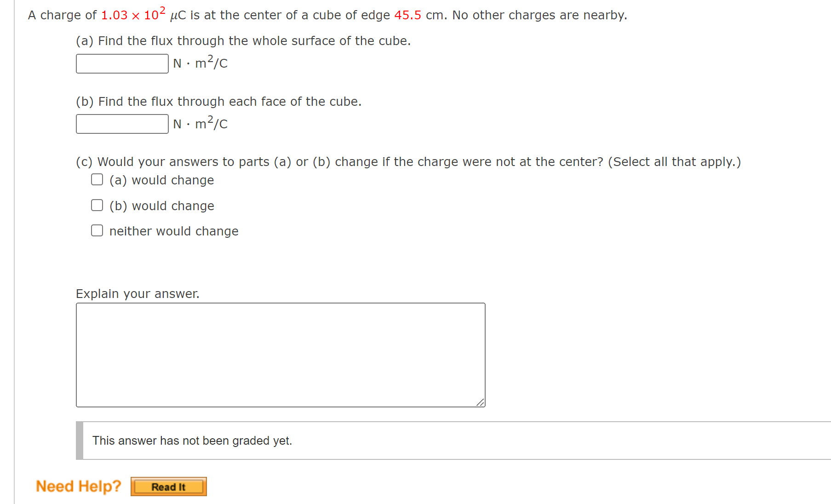Check the "neither would change" option
The image size is (831, 504).
coord(97,230)
